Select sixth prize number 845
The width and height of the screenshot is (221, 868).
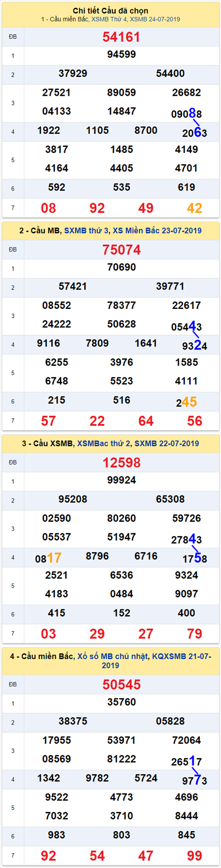coord(186,835)
